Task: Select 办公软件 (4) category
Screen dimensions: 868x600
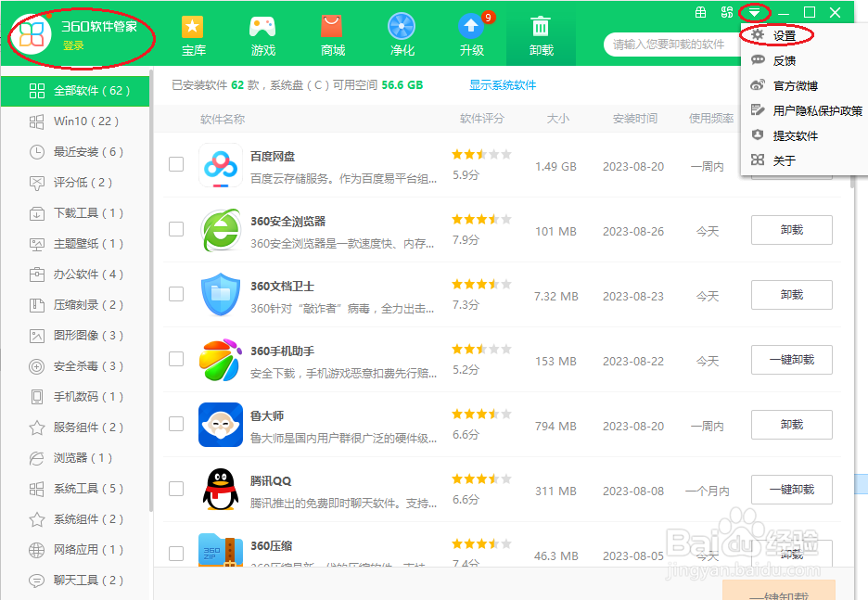Action: pos(75,274)
